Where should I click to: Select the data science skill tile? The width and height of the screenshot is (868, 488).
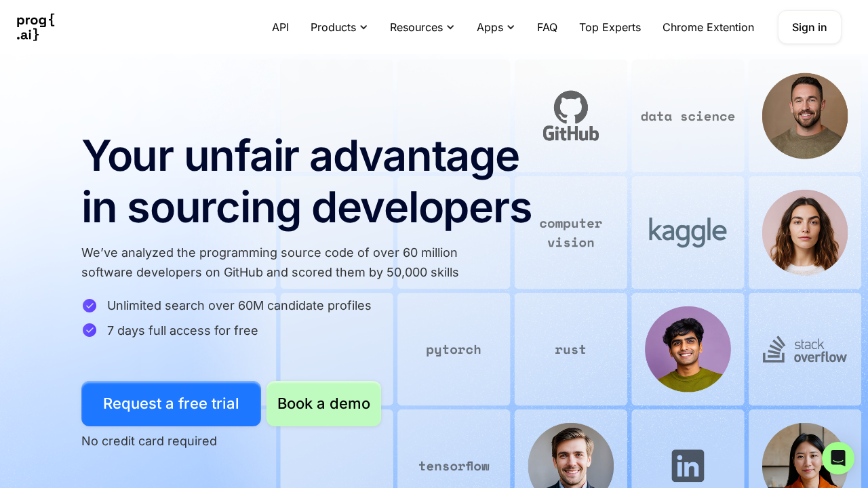pos(688,116)
